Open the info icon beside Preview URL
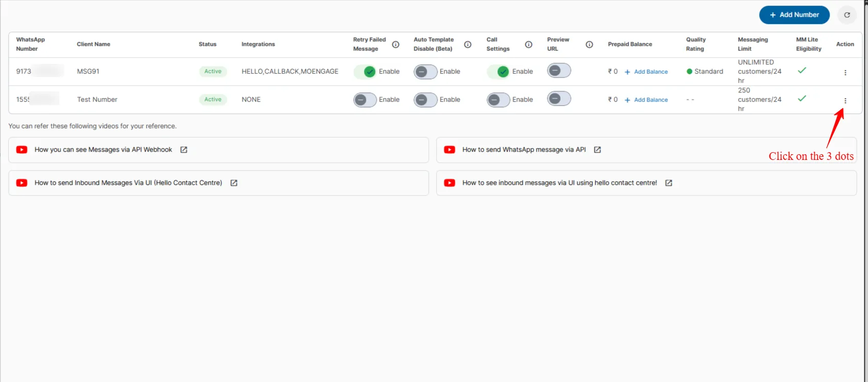The height and width of the screenshot is (382, 868). point(589,44)
